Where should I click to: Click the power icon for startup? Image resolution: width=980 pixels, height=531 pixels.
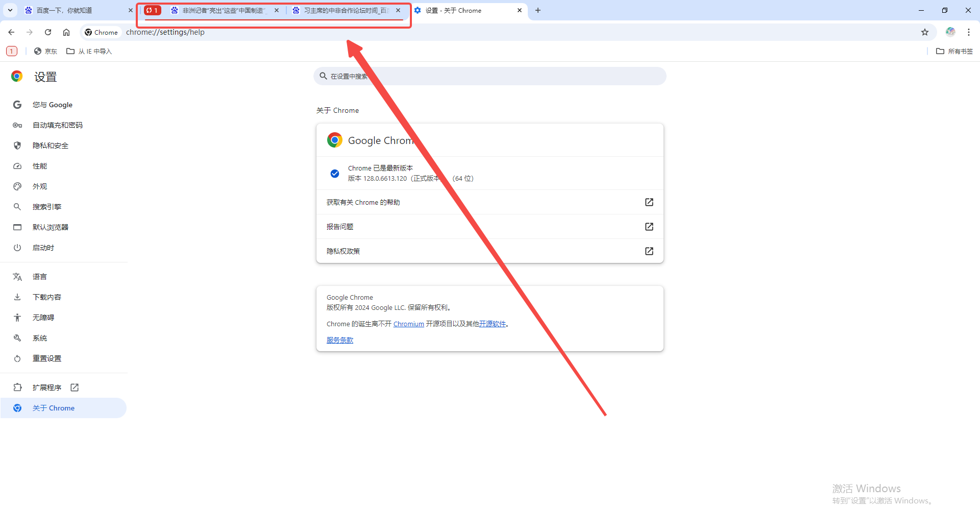point(17,248)
